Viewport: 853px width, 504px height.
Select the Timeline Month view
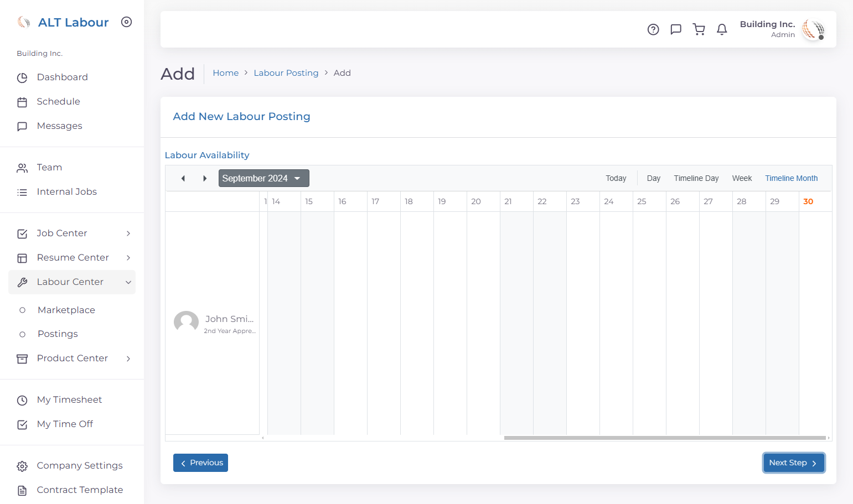(792, 178)
